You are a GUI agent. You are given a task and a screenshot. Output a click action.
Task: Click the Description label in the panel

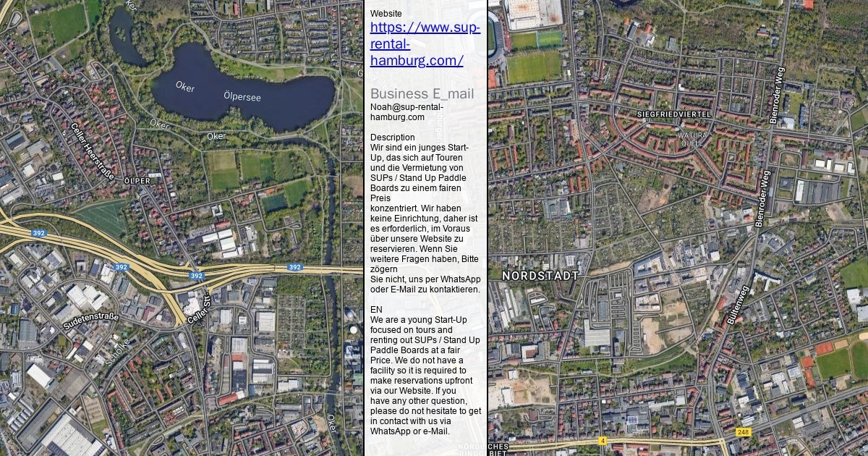click(393, 138)
